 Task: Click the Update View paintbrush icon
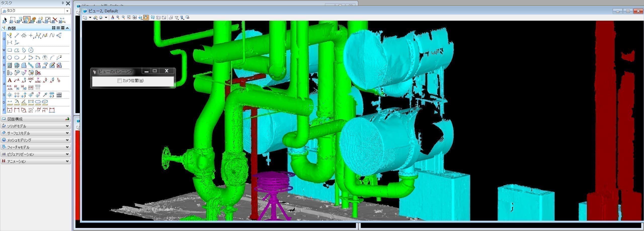[x=112, y=17]
